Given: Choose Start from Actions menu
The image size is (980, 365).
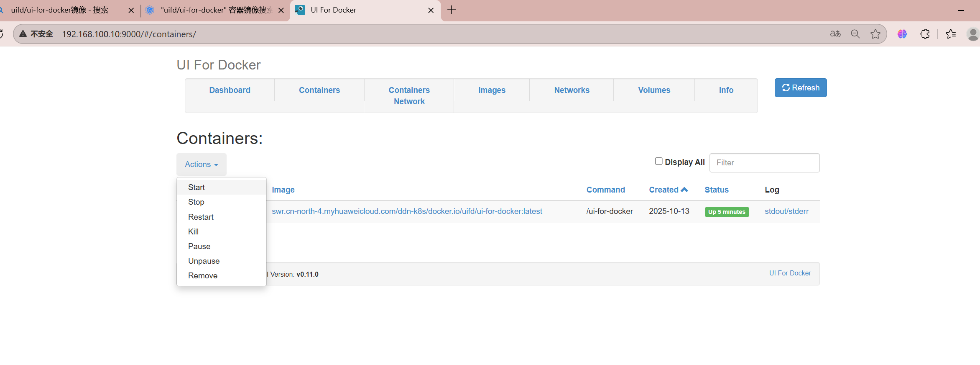Looking at the screenshot, I should coord(221,187).
